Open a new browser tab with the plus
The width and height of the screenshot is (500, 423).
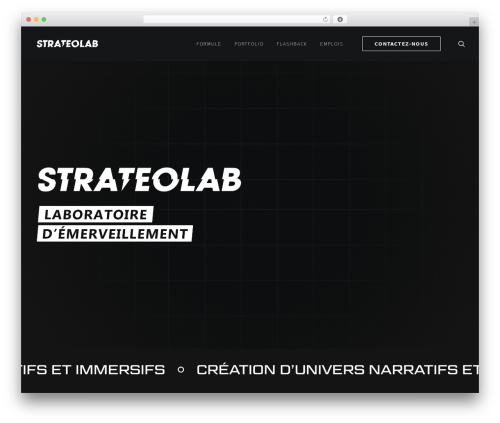coord(474,22)
